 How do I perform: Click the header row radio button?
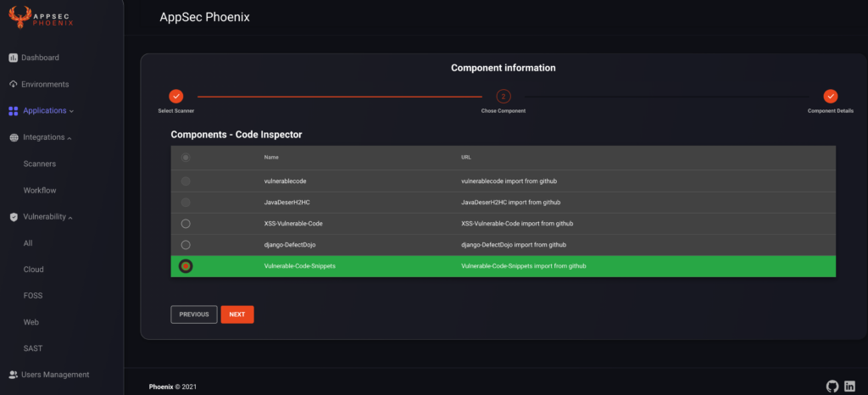[x=186, y=158]
